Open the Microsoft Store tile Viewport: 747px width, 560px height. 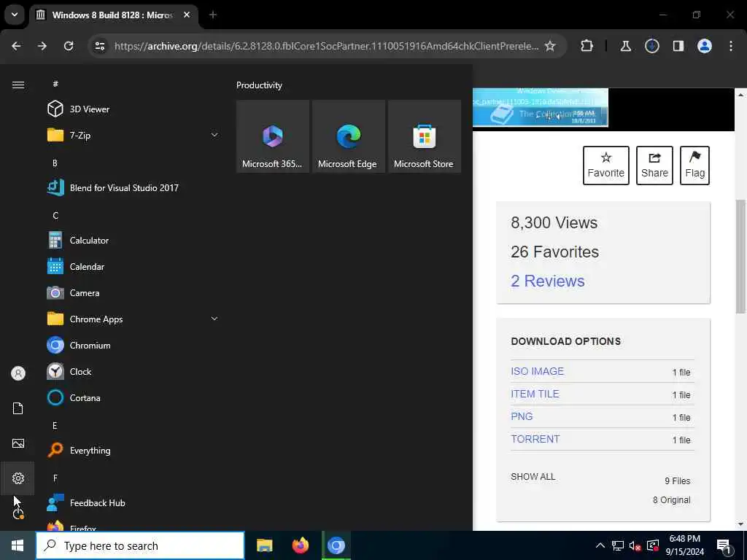(424, 136)
